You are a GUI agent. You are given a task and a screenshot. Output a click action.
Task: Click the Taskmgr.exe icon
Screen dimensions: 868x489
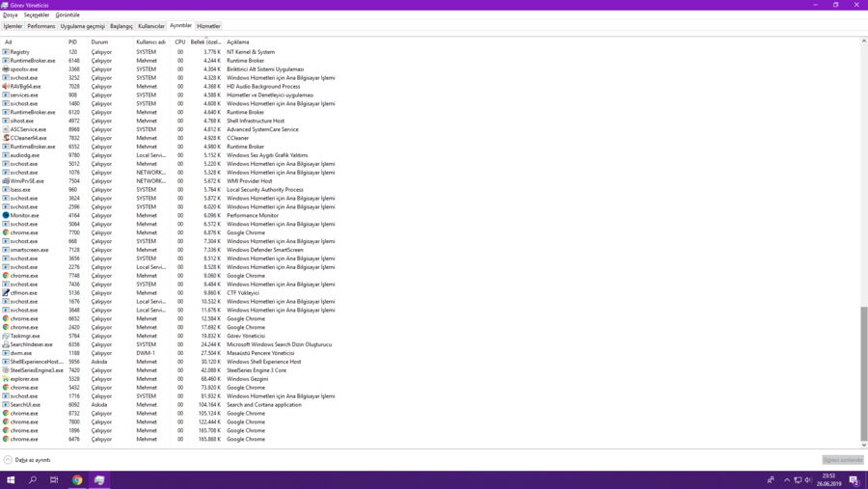6,336
